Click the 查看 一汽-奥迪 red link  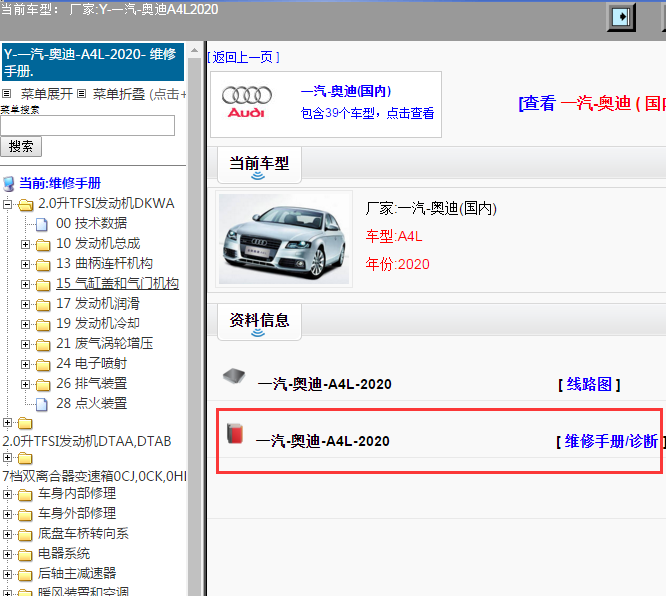pyautogui.click(x=592, y=103)
